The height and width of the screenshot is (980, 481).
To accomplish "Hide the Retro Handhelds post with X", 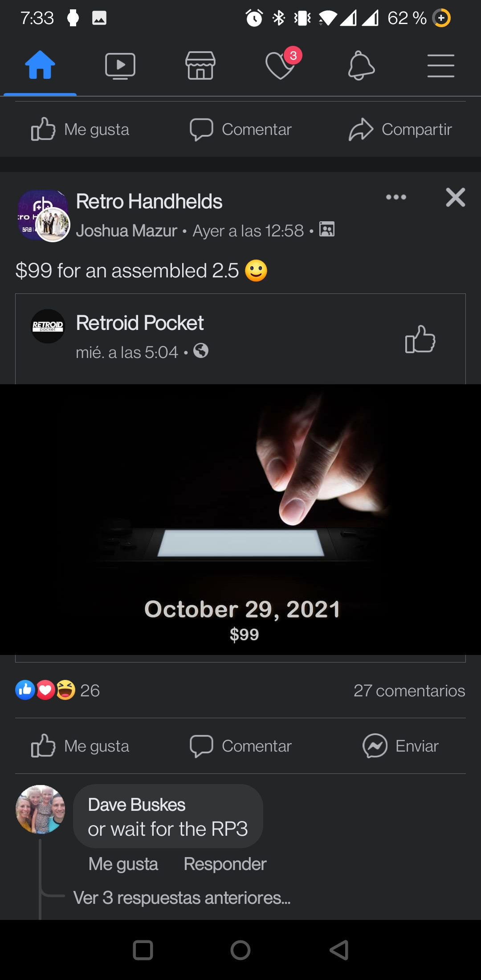I will point(456,197).
